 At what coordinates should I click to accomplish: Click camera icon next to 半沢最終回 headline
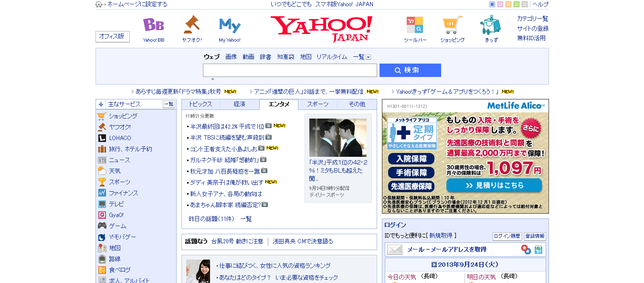tap(268, 126)
